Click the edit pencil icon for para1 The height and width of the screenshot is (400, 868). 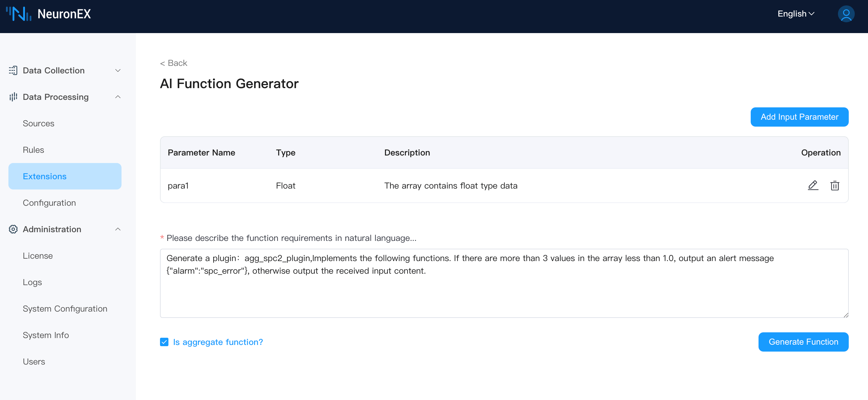813,185
